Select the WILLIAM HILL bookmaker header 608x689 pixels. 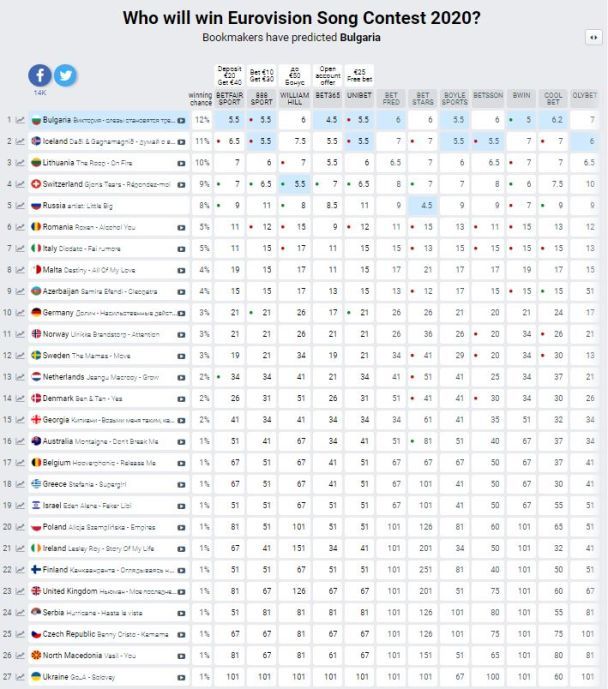tap(294, 99)
